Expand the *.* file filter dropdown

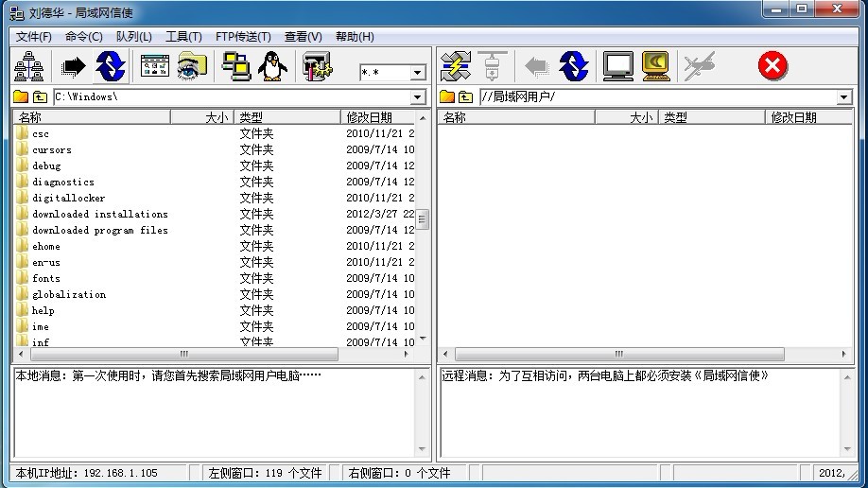[417, 73]
